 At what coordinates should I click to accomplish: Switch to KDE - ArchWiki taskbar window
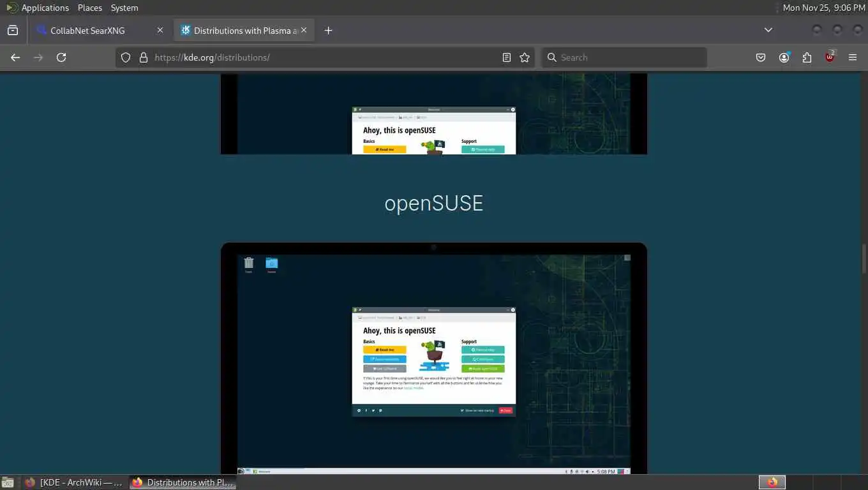click(75, 482)
